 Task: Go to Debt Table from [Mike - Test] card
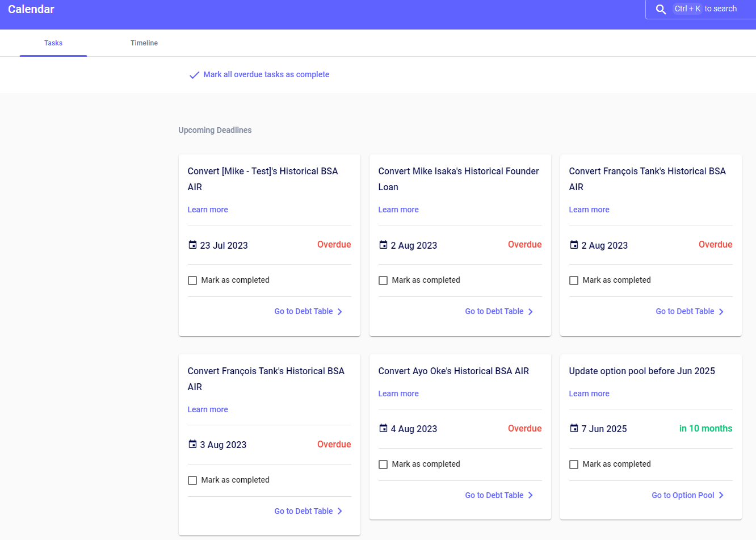click(304, 311)
